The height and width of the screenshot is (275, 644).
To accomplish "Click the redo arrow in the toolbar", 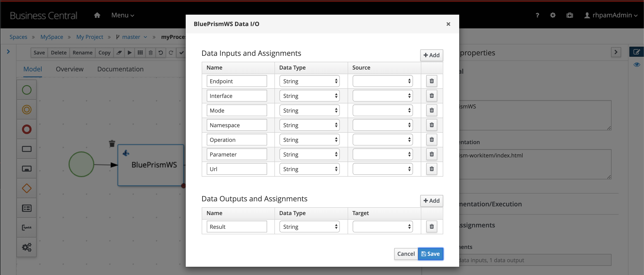I will (171, 52).
